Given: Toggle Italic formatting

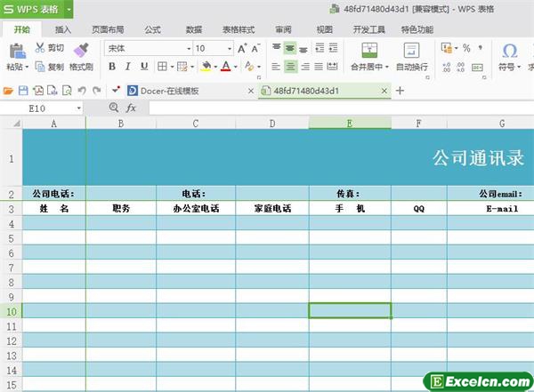Looking at the screenshot, I should (x=127, y=67).
